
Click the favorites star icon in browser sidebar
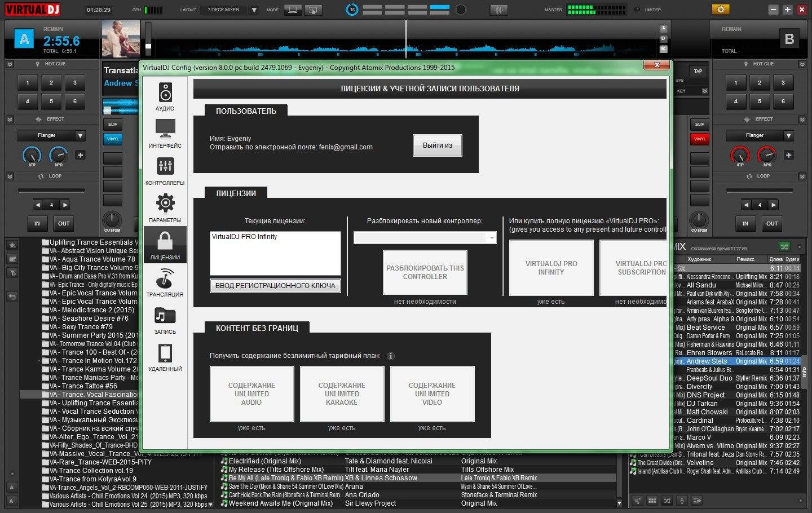pyautogui.click(x=12, y=245)
